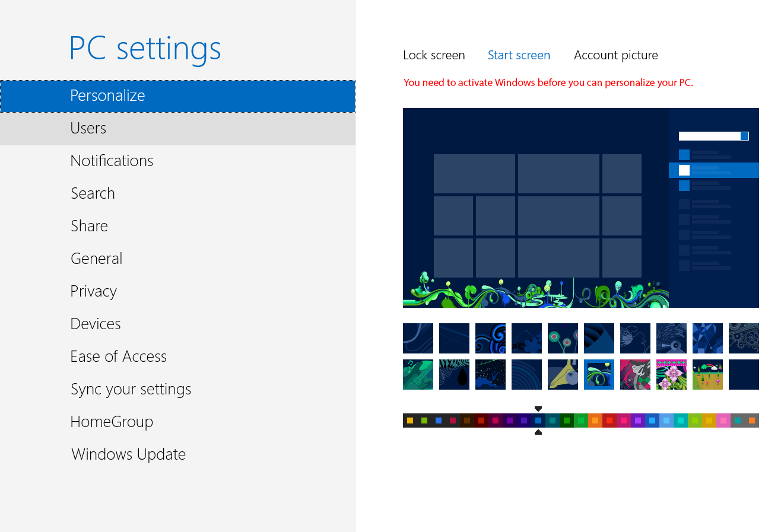The image size is (781, 532).
Task: Choose the blue spiral swirls background thumbnail
Action: [x=490, y=338]
